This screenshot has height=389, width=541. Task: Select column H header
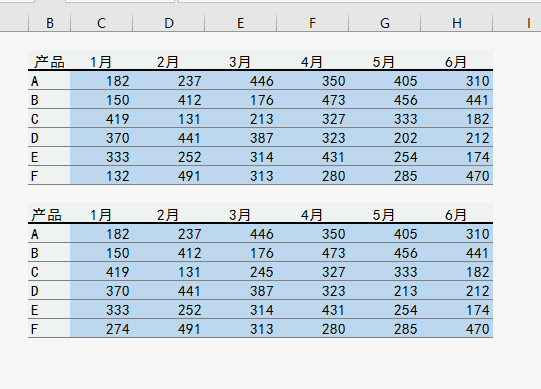click(x=457, y=23)
